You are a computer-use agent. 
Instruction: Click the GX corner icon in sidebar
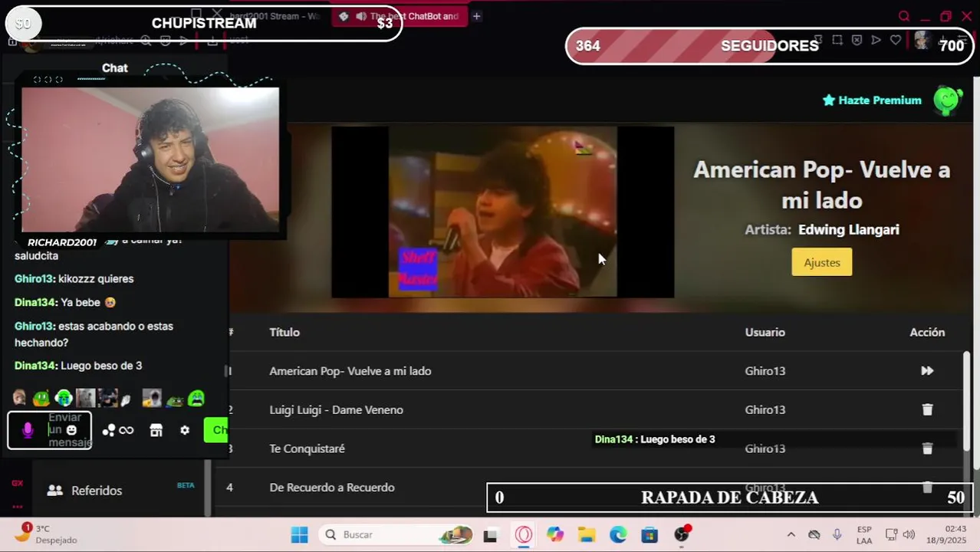[x=17, y=483]
